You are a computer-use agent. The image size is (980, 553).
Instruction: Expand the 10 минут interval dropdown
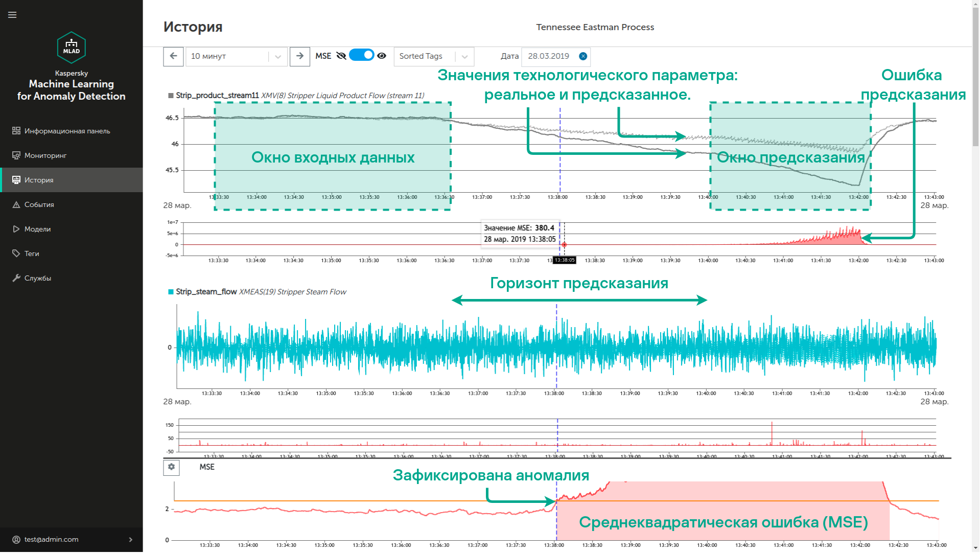click(278, 56)
